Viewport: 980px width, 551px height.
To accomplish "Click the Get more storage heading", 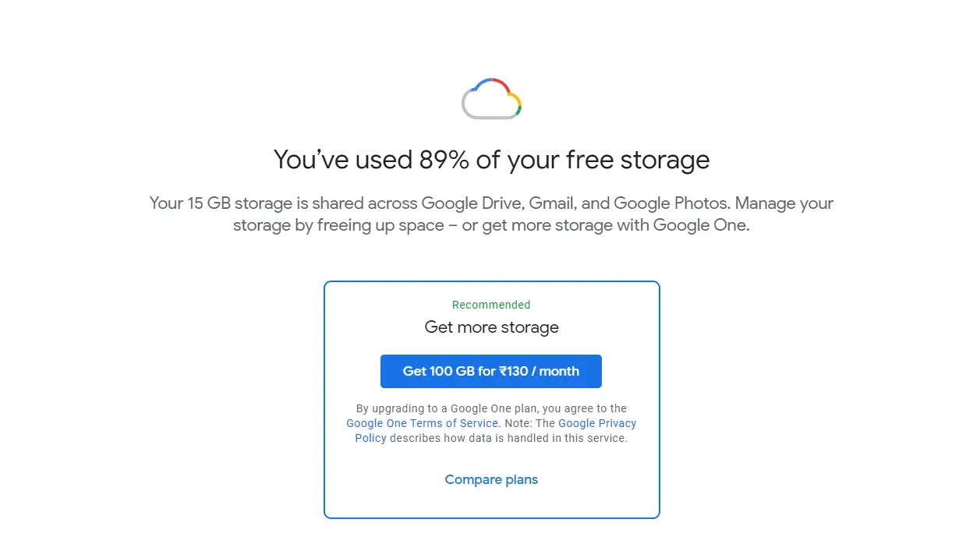I will pyautogui.click(x=491, y=327).
